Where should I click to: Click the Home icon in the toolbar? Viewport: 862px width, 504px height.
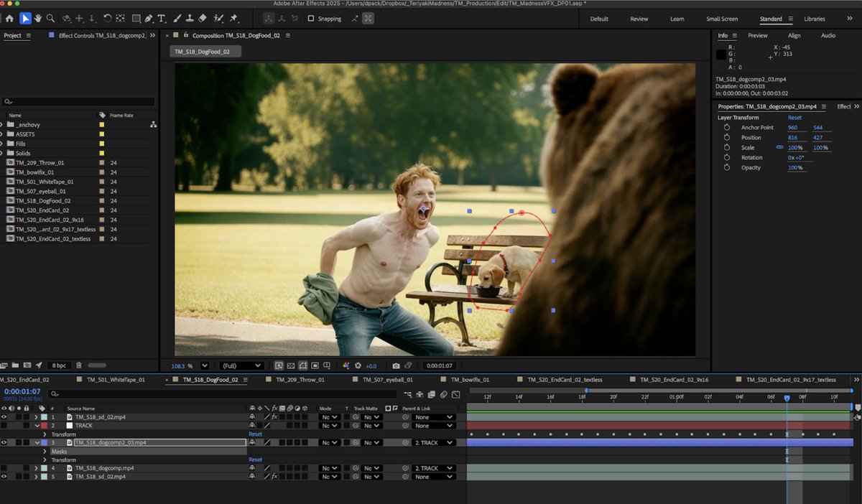[9, 18]
